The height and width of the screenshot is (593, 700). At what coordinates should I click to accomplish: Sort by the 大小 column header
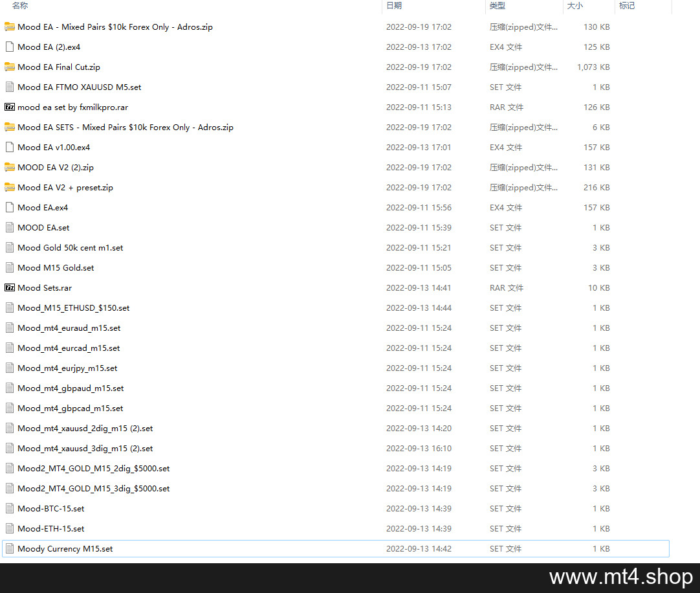click(x=575, y=6)
